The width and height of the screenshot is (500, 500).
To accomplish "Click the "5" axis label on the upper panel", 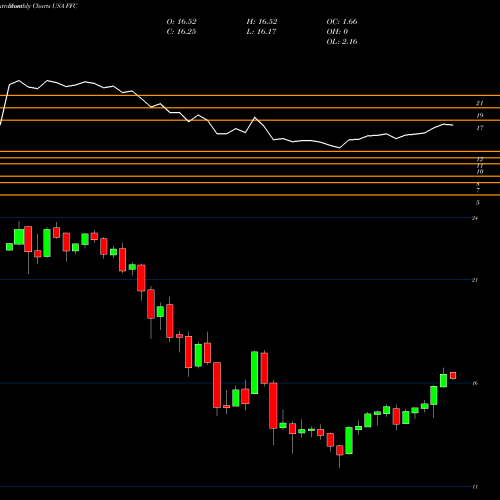I will point(478,203).
